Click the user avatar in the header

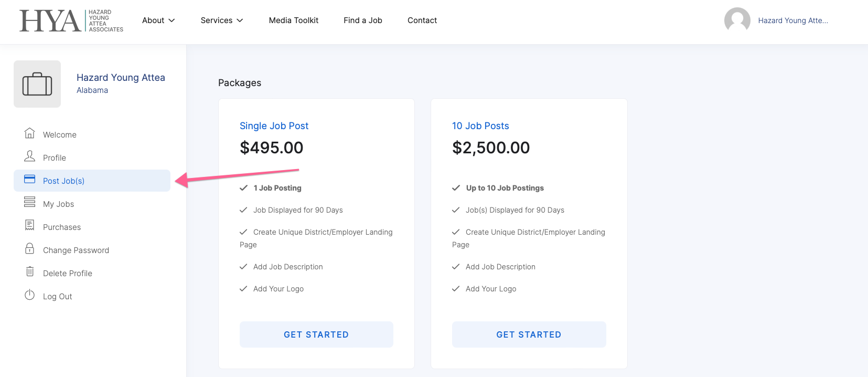click(737, 20)
